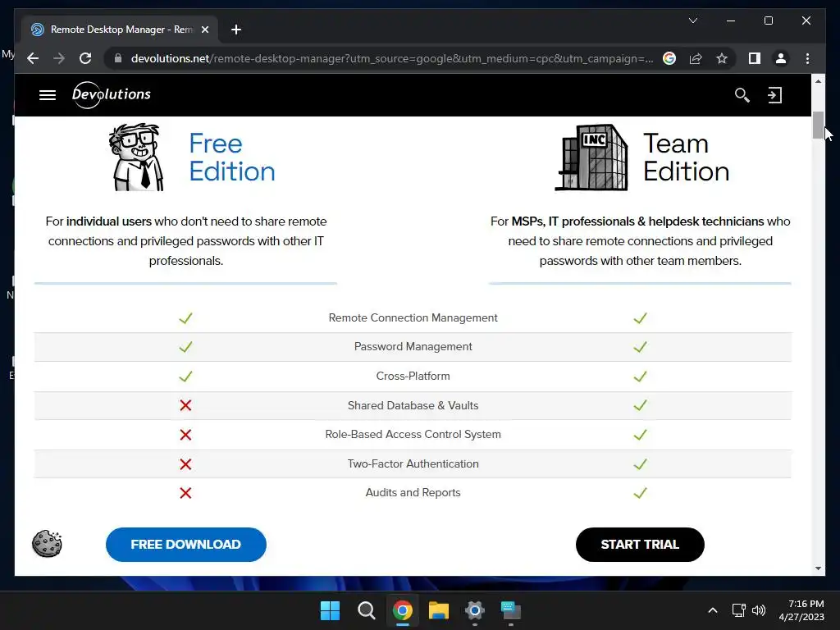This screenshot has width=840, height=630.
Task: Open the Chrome profile icon
Action: (x=781, y=58)
